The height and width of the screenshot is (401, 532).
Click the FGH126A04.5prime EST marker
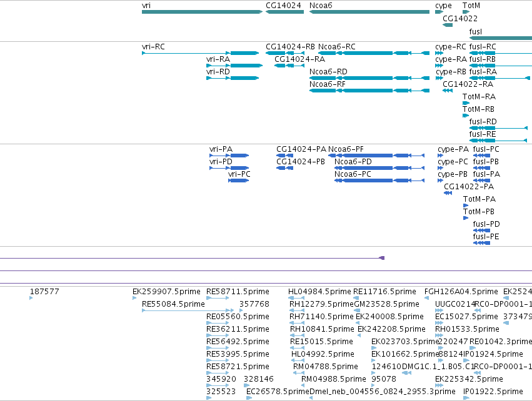[426, 297]
